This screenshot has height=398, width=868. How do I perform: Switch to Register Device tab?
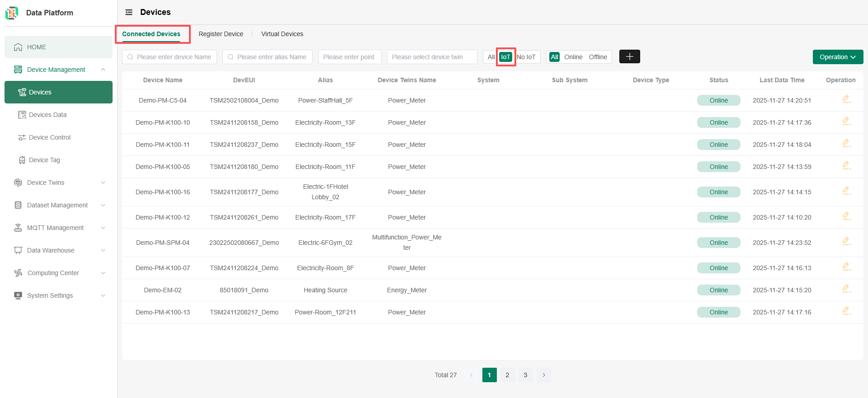pyautogui.click(x=221, y=34)
